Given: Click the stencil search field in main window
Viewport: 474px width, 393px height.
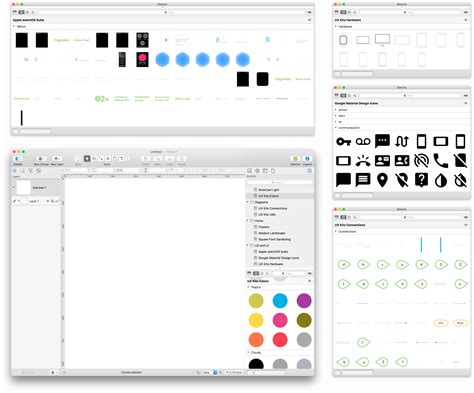Looking at the screenshot, I should click(280, 182).
